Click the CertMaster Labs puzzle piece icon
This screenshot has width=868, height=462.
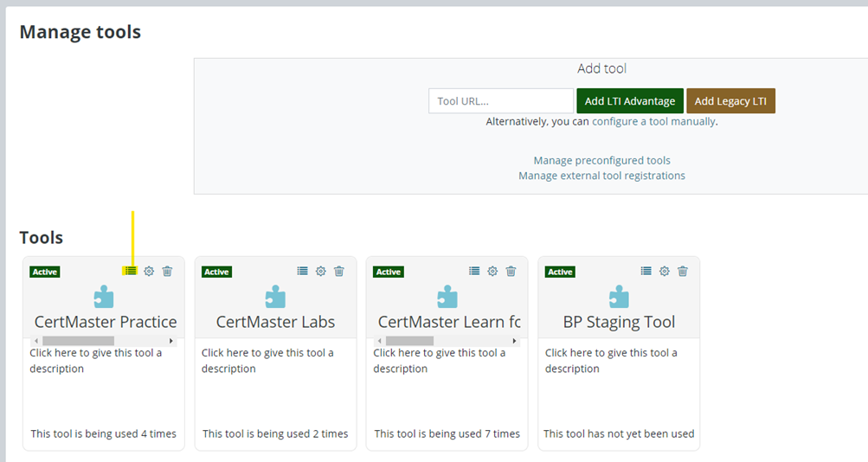(x=276, y=297)
